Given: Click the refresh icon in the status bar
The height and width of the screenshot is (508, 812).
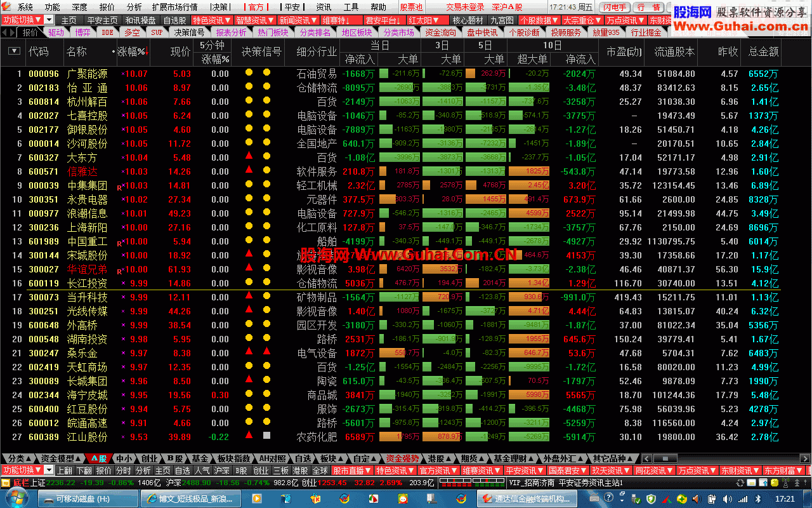Looking at the screenshot, I should click(x=742, y=483).
